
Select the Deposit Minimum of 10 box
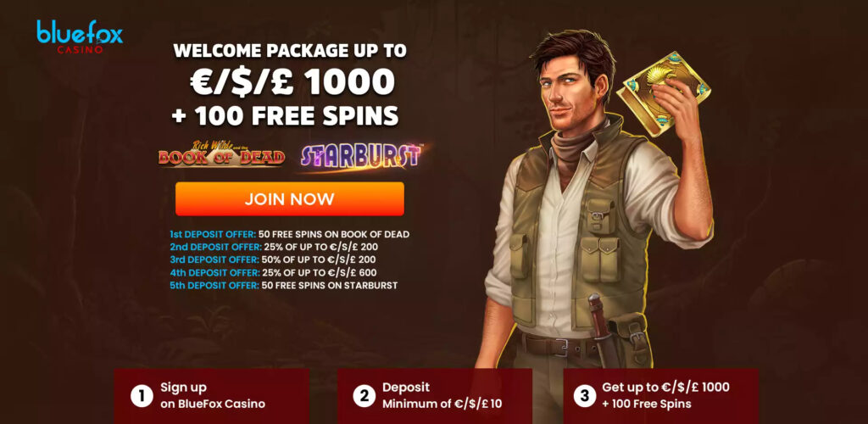click(x=435, y=396)
